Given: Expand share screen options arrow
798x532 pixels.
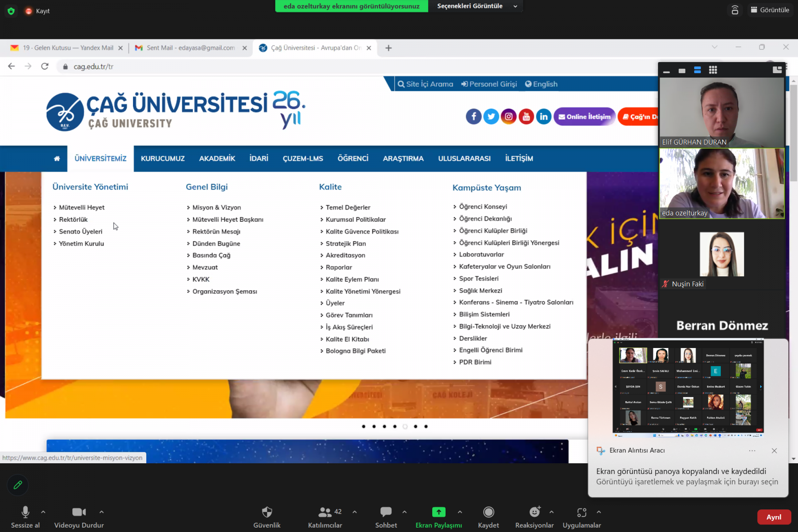Looking at the screenshot, I should pos(460,512).
